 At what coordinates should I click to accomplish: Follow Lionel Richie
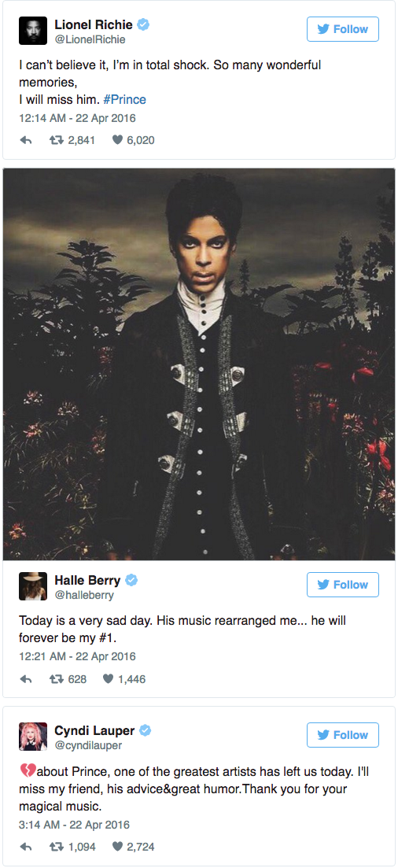pyautogui.click(x=343, y=29)
